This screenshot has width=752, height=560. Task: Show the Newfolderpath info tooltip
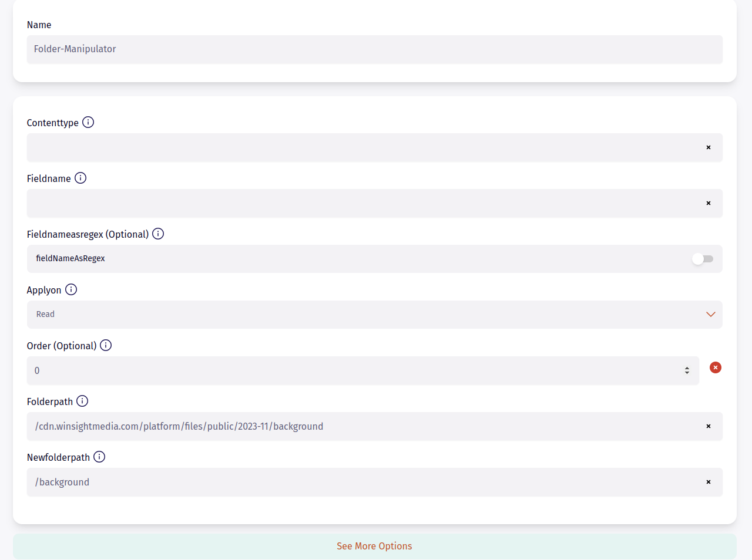tap(99, 457)
